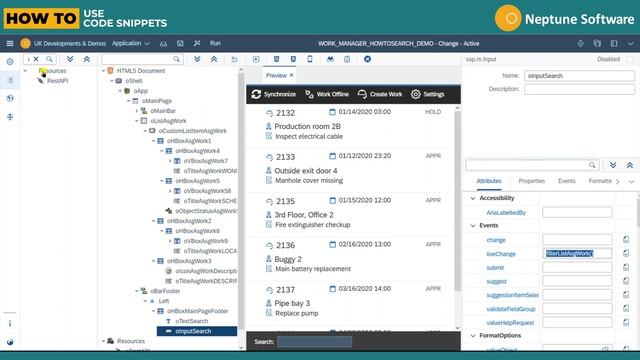Click the run preview play icon

(x=256, y=59)
